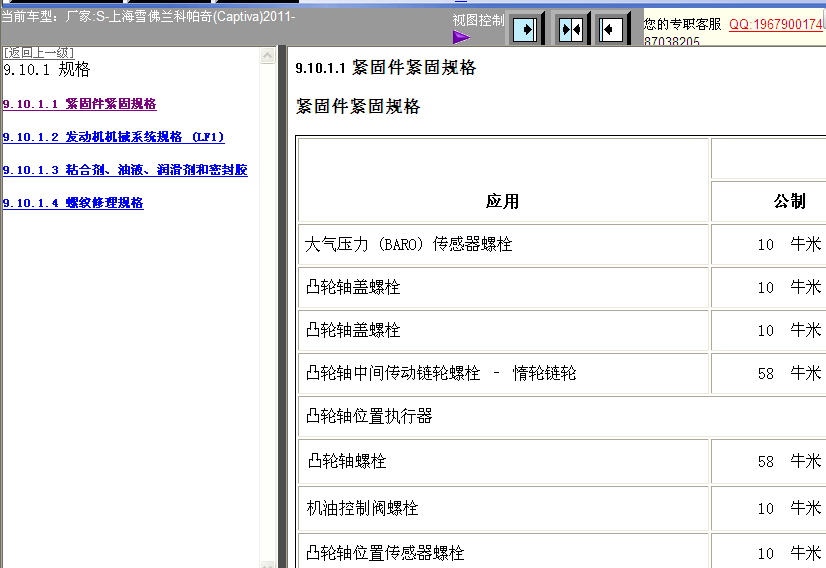Select 凸轮轴位置执行器 row
The height and width of the screenshot is (568, 826).
(x=562, y=416)
